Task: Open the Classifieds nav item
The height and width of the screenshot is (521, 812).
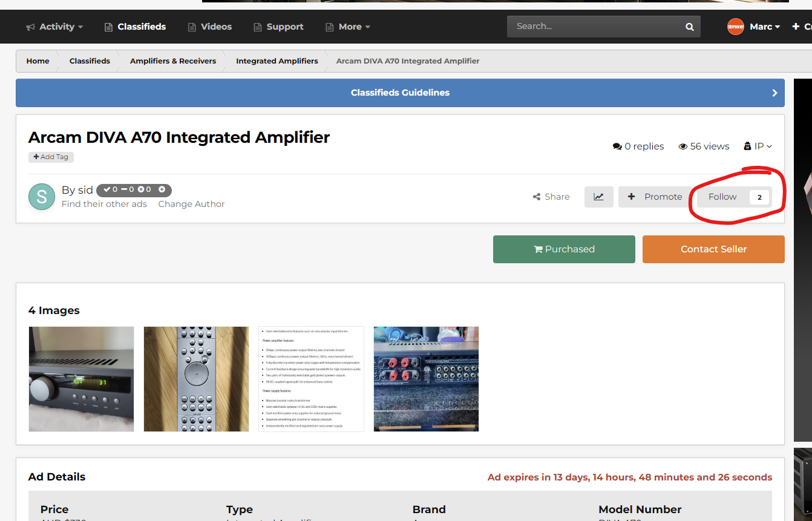Action: (135, 27)
